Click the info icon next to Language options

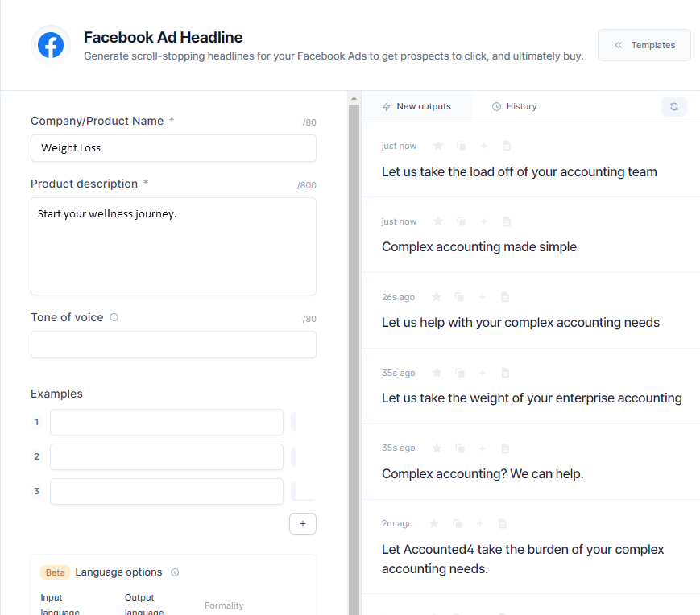(x=175, y=572)
